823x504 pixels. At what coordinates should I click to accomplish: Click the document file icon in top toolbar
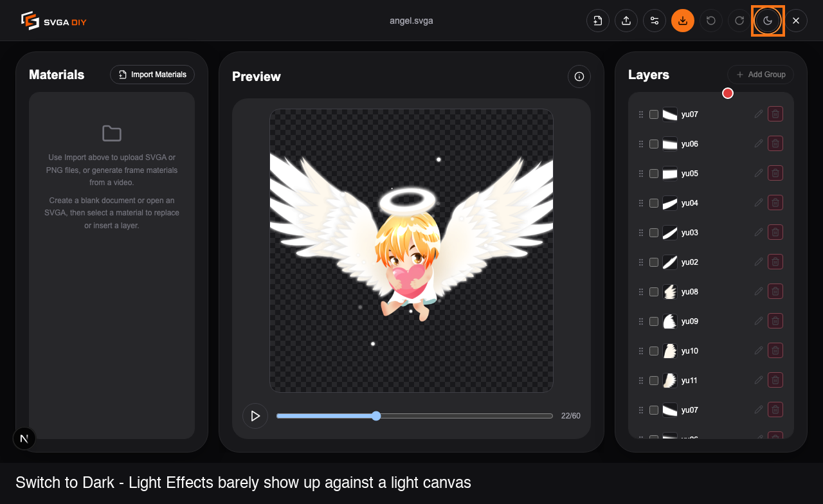598,21
